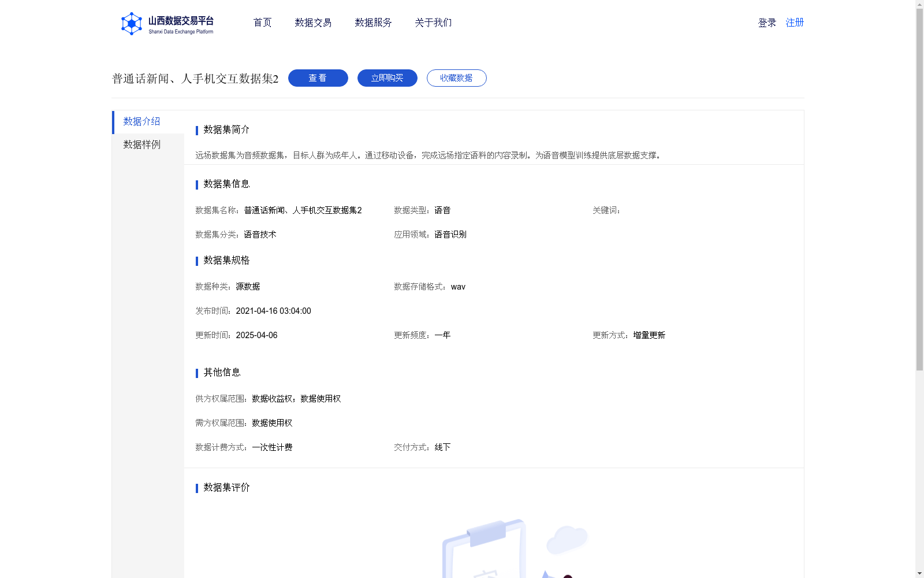
Task: Click the 更新方式 value 增量更新
Action: coord(649,335)
